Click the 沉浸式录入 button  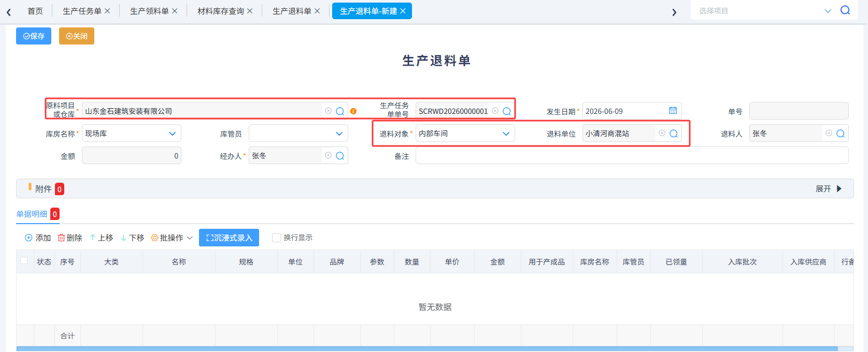coord(229,238)
